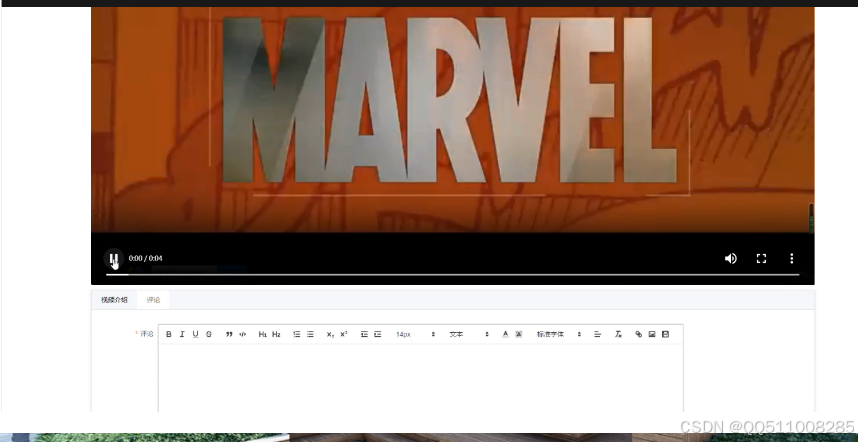
Task: Switch to the 视频介绍 tab
Action: (x=114, y=300)
